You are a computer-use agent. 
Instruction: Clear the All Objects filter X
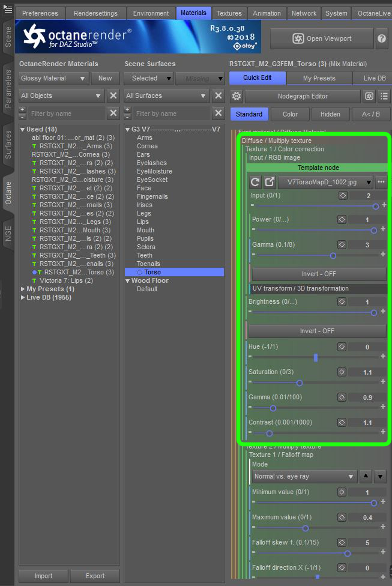point(113,95)
